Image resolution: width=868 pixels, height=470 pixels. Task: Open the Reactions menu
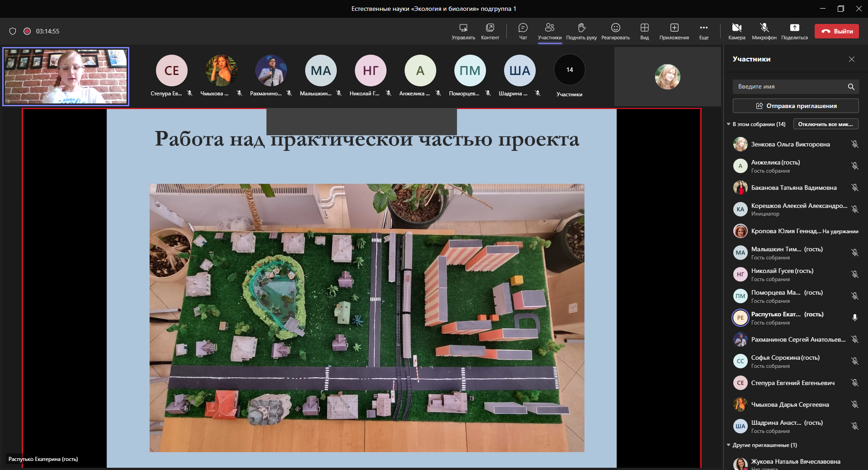point(615,31)
